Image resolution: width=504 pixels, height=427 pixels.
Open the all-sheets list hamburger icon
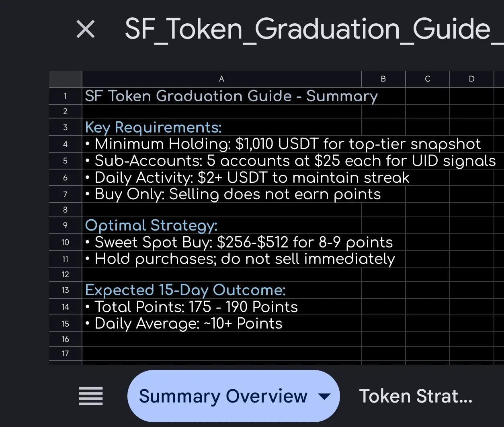(91, 396)
